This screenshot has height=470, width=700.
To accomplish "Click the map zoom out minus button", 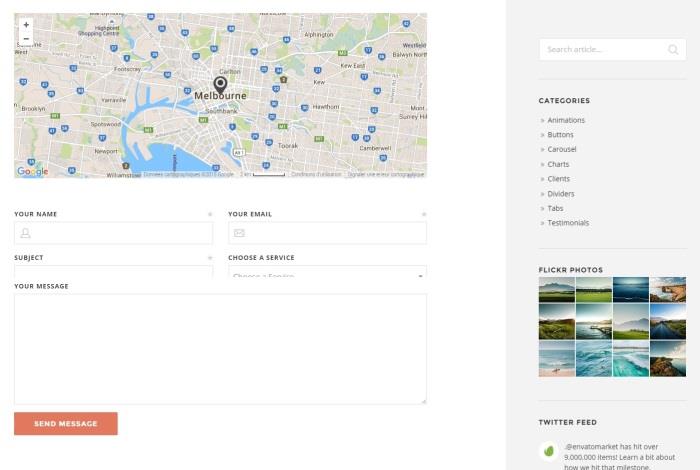I will (26, 38).
